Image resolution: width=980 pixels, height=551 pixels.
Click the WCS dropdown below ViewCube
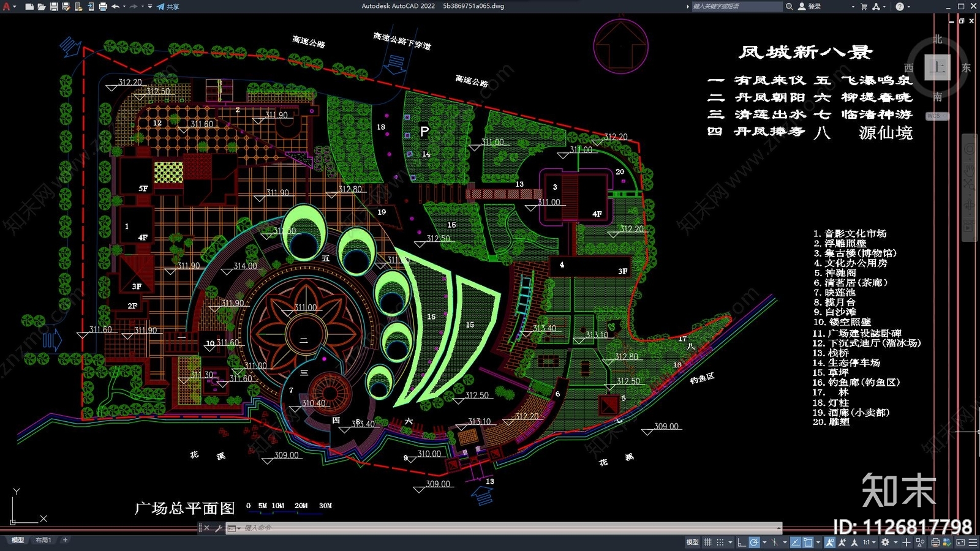pos(937,116)
